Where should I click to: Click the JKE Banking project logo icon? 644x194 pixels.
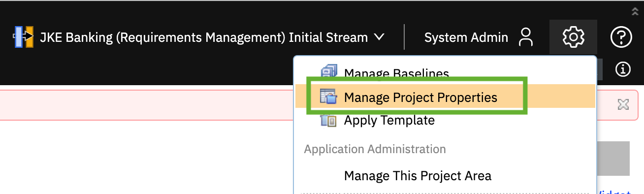coord(23,37)
